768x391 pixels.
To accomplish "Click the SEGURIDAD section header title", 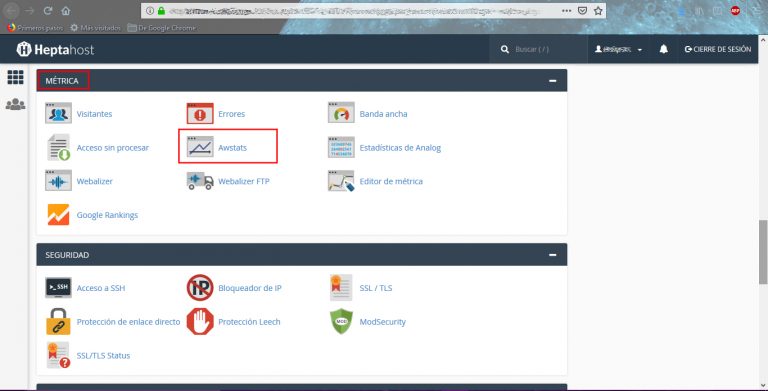I will (x=67, y=255).
